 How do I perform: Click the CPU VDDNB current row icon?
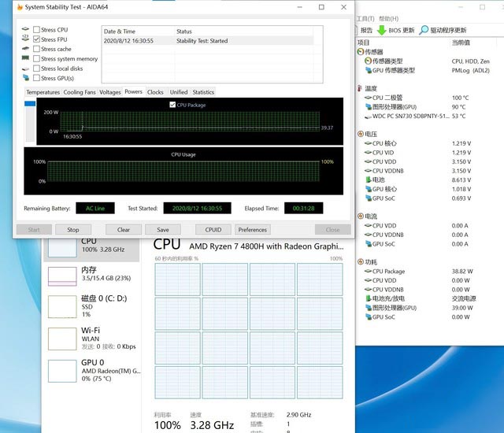[368, 235]
